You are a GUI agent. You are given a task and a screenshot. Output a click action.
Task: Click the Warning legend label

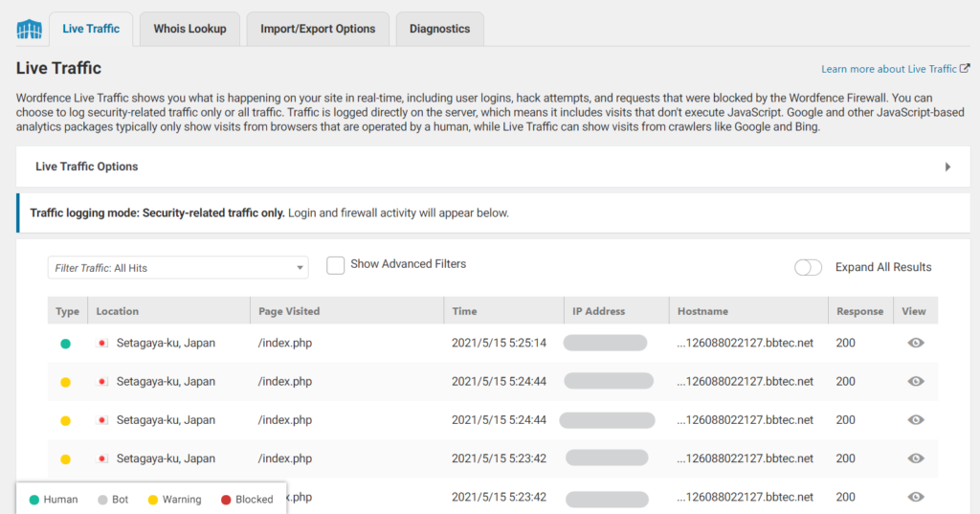click(182, 500)
